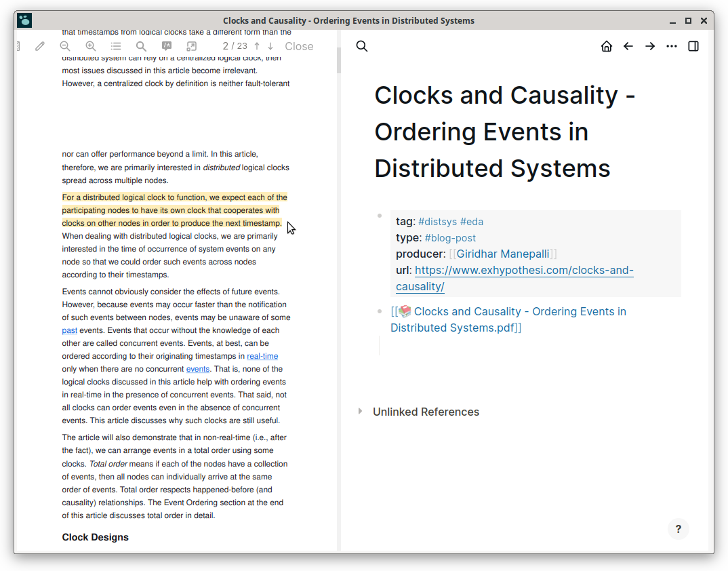728x571 pixels.
Task: Open the three-dots more menu
Action: pyautogui.click(x=671, y=46)
